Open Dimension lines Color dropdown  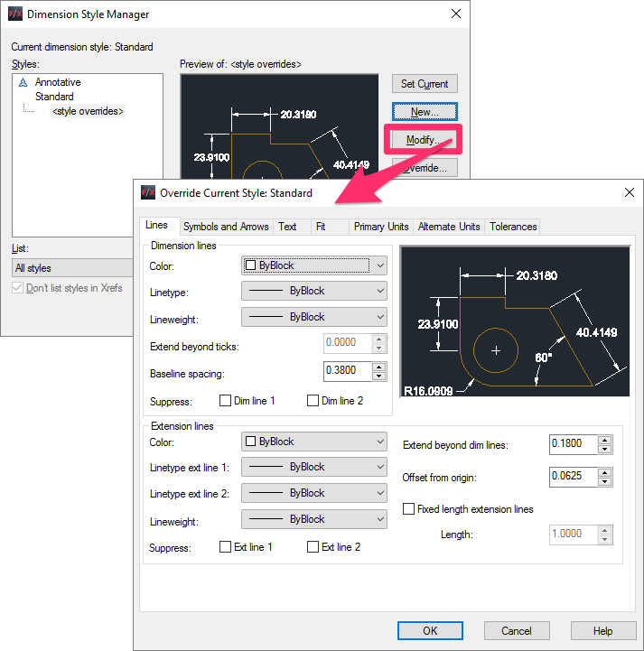pos(314,265)
